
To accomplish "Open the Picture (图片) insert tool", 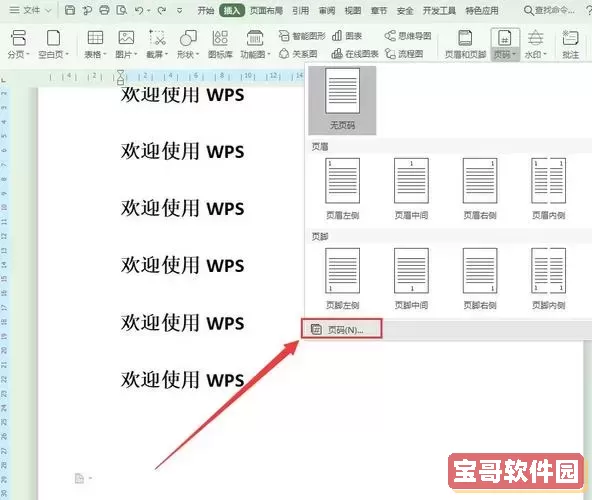I will (126, 45).
